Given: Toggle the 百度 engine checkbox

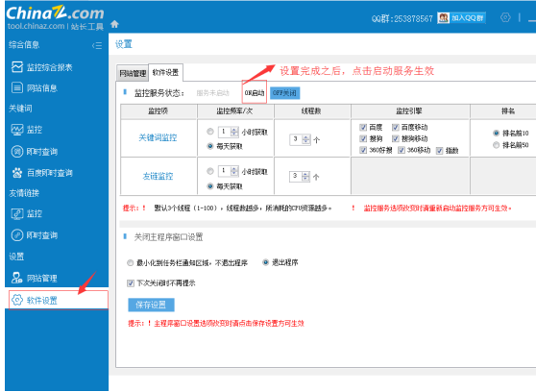Looking at the screenshot, I should (x=363, y=127).
